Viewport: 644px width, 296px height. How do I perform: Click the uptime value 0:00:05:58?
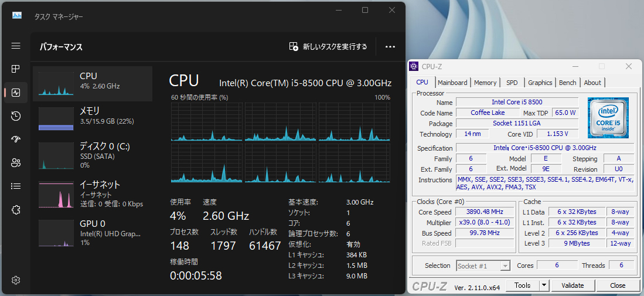click(196, 275)
